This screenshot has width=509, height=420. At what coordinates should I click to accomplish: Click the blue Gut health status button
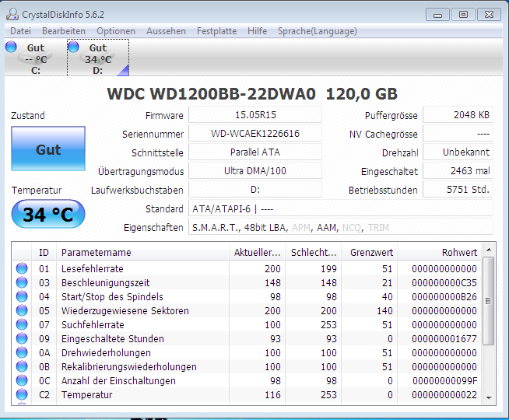(x=48, y=149)
